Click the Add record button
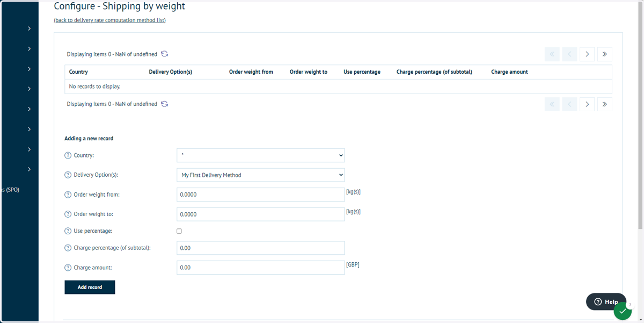The width and height of the screenshot is (644, 323). pyautogui.click(x=90, y=287)
